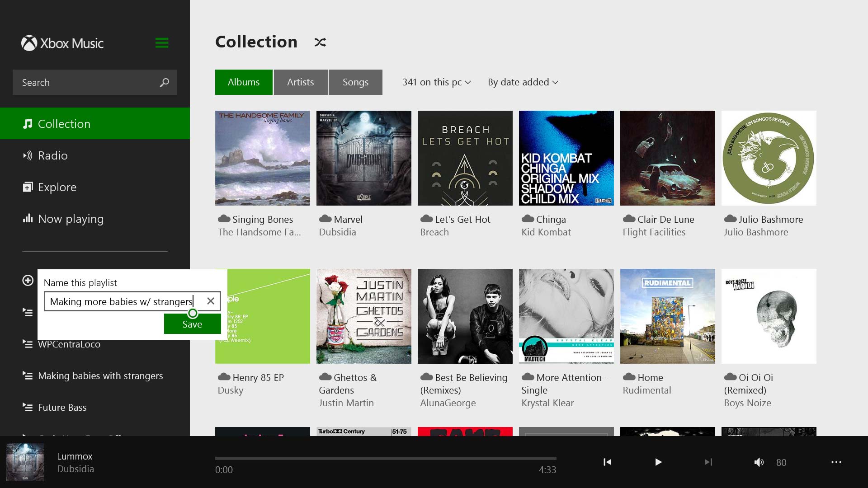Viewport: 868px width, 488px height.
Task: Go to Explore in the sidebar
Action: 57,187
